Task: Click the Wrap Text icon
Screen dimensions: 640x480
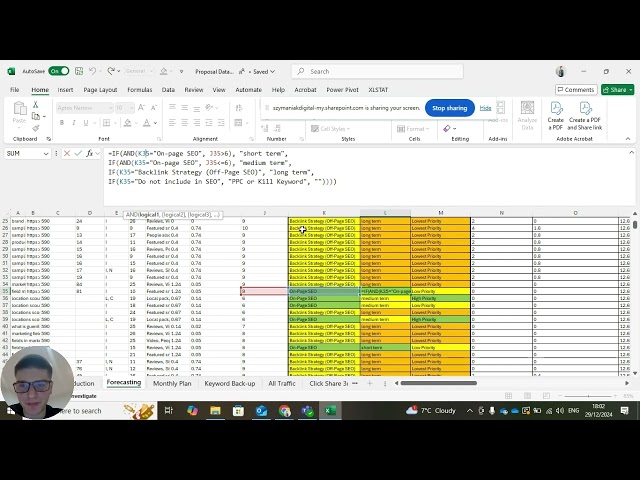Action: pos(239,107)
